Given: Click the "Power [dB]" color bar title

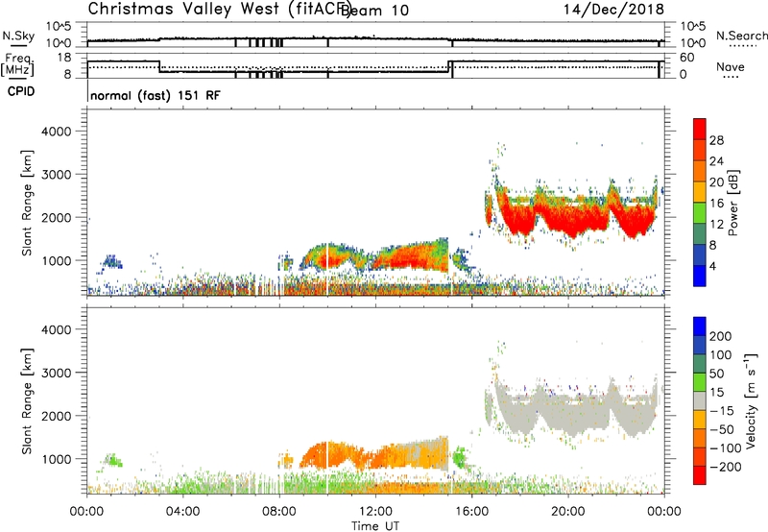Looking at the screenshot, I should (732, 203).
